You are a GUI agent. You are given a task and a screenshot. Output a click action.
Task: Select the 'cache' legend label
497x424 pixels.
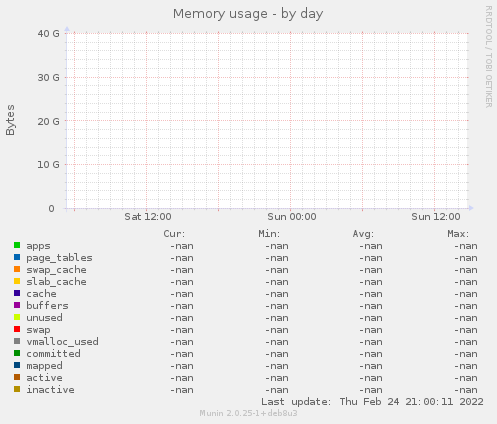pyautogui.click(x=41, y=294)
